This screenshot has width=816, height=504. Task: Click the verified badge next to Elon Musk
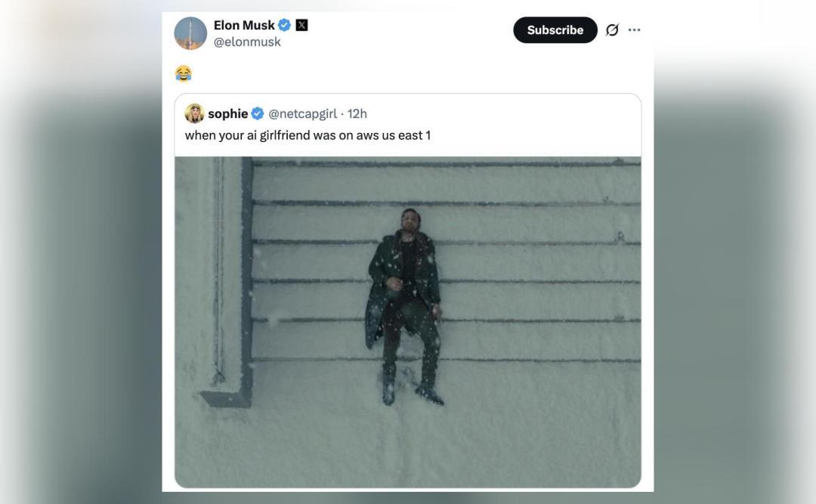point(283,24)
